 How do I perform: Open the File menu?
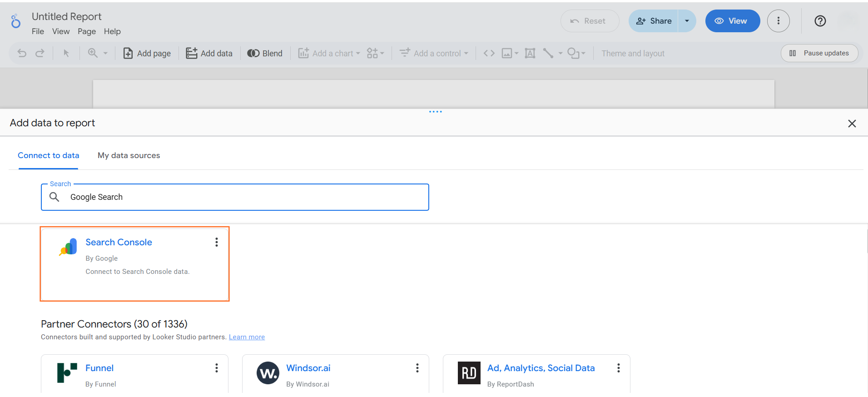(x=38, y=31)
